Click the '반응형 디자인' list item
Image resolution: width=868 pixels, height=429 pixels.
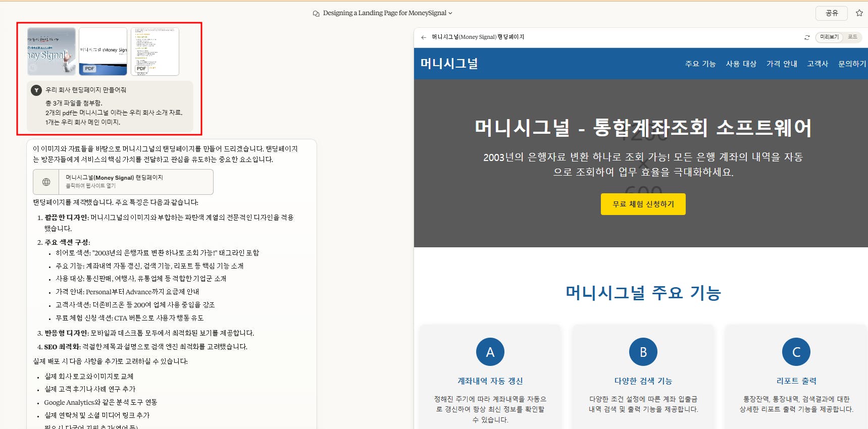tap(149, 333)
